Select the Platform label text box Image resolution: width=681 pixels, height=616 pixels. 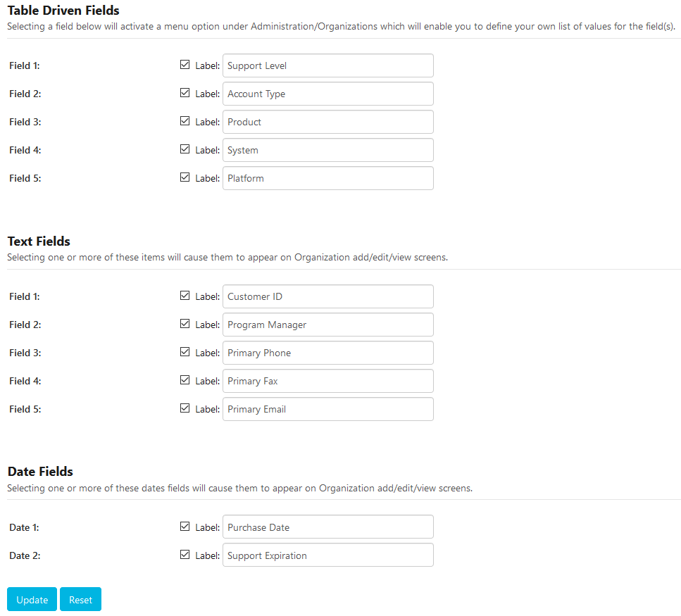pyautogui.click(x=327, y=178)
